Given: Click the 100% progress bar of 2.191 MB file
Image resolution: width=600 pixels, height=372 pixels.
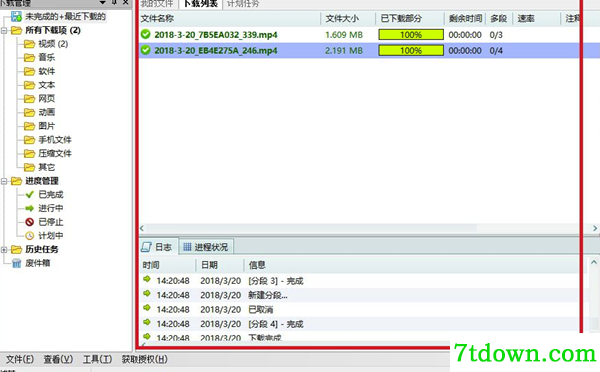Looking at the screenshot, I should pyautogui.click(x=411, y=51).
